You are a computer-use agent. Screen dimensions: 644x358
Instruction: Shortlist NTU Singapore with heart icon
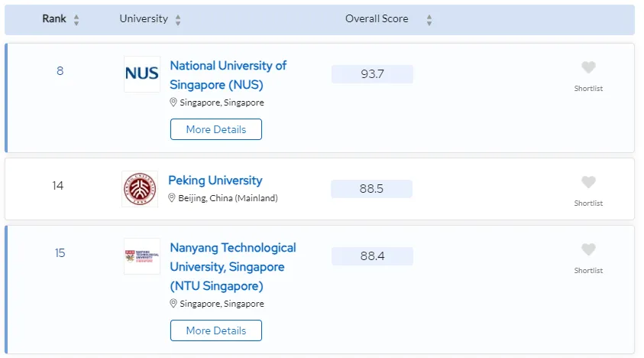(588, 250)
